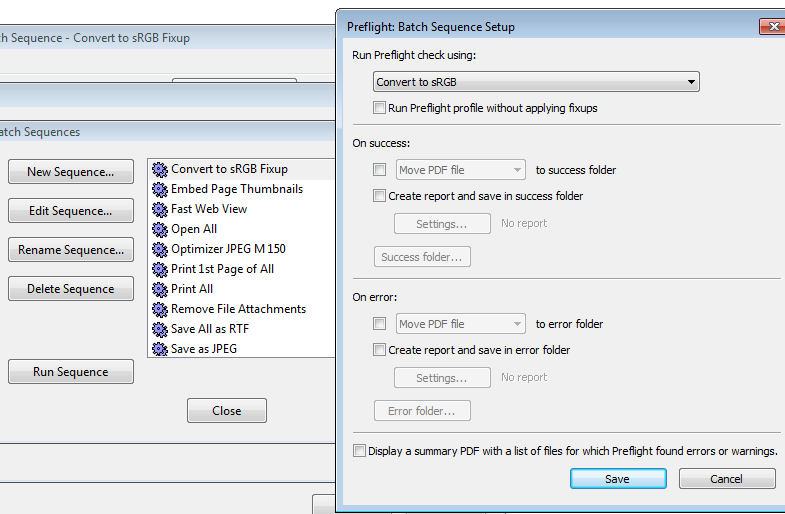Click the gear icon beside Fast Web View

click(160, 210)
